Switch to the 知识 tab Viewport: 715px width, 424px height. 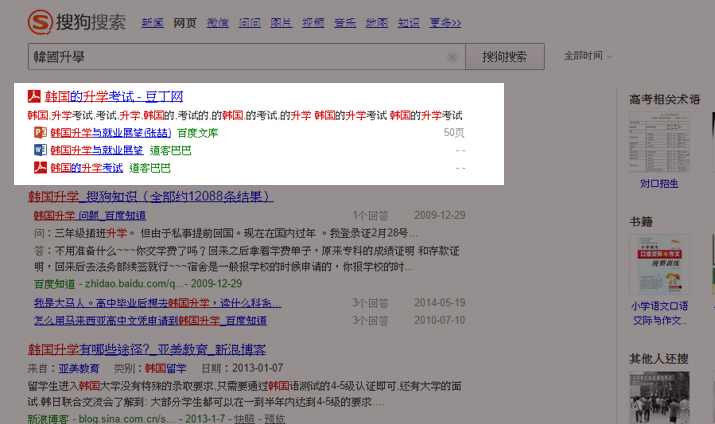click(x=409, y=22)
